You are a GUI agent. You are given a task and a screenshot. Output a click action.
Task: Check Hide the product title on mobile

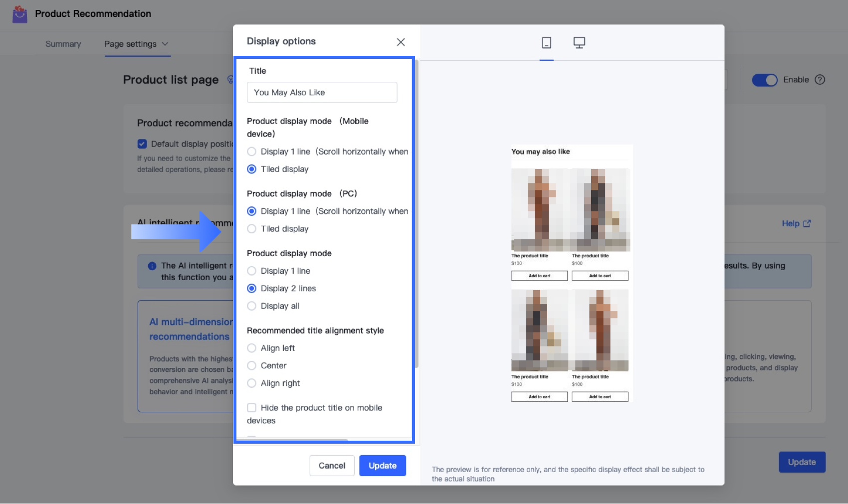pyautogui.click(x=252, y=408)
